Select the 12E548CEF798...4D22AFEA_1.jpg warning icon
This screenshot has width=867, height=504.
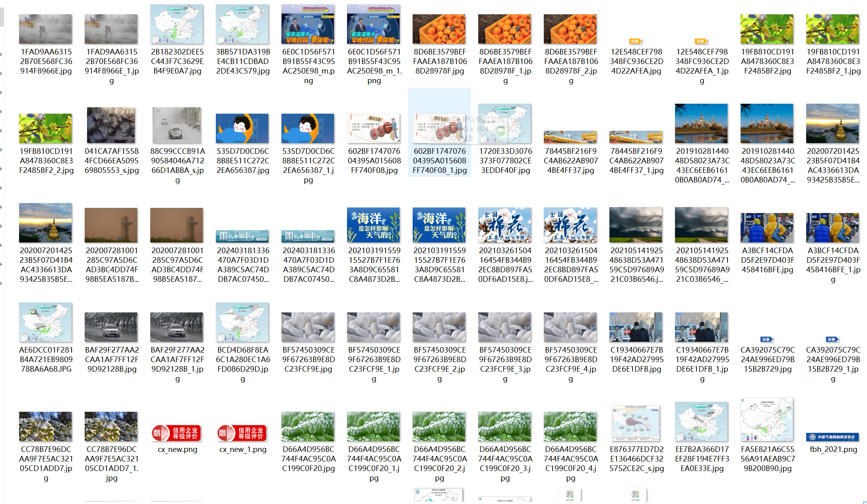701,41
